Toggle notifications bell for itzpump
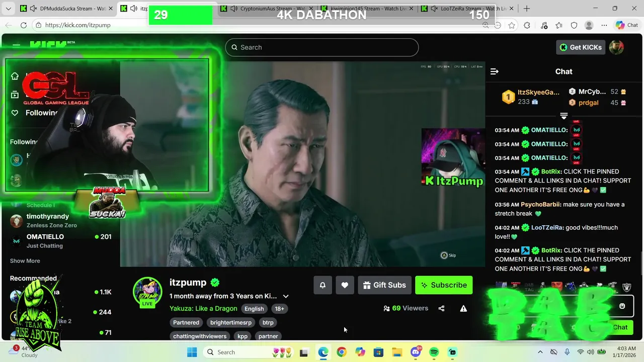This screenshot has height=362, width=644. point(323,285)
